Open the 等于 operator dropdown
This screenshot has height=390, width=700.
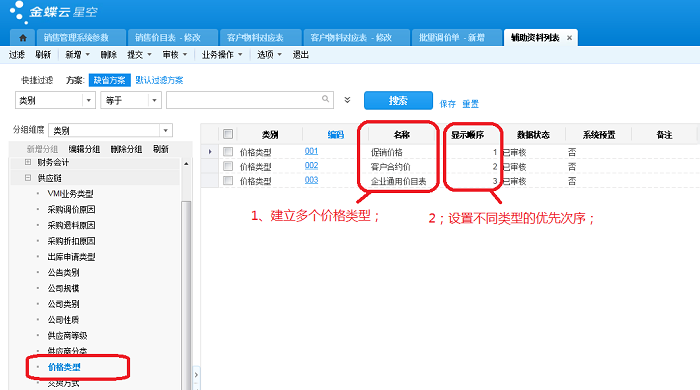pyautogui.click(x=154, y=100)
